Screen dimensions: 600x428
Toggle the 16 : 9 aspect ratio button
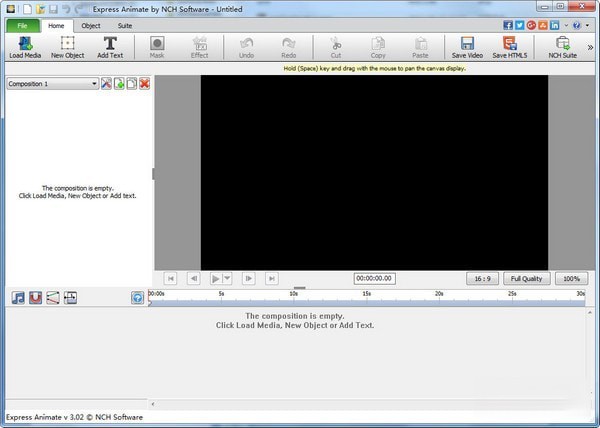tap(482, 278)
